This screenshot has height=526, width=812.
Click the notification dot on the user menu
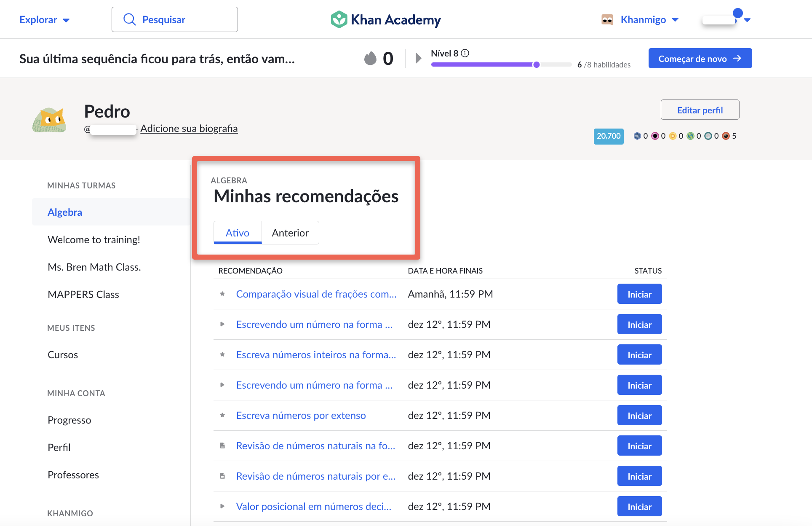(x=737, y=13)
